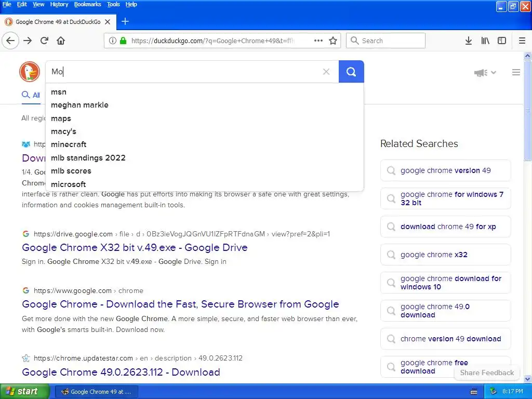This screenshot has width=532, height=399.
Task: Choose the 'minecraft' suggestion
Action: (205, 144)
